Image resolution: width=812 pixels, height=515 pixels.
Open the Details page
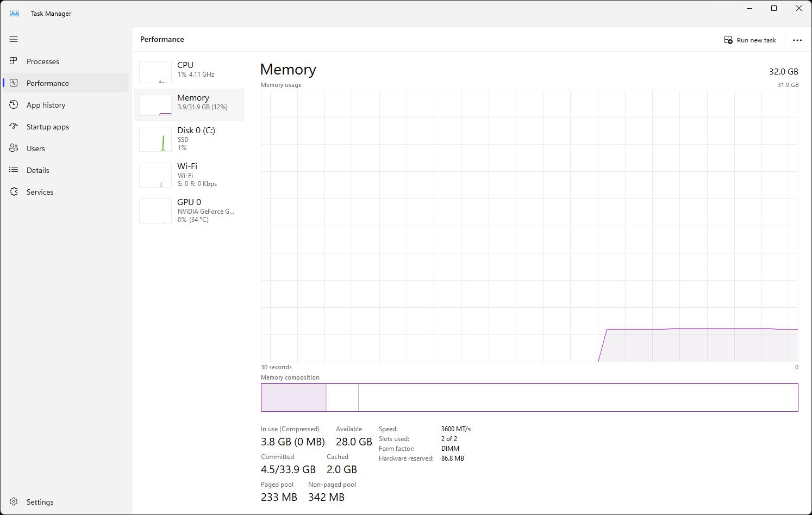(x=66, y=170)
